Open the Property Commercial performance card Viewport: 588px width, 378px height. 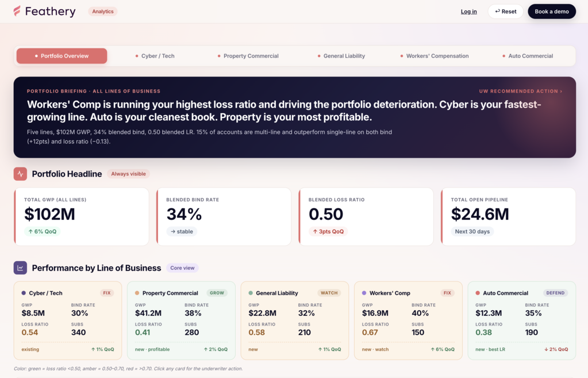(181, 321)
